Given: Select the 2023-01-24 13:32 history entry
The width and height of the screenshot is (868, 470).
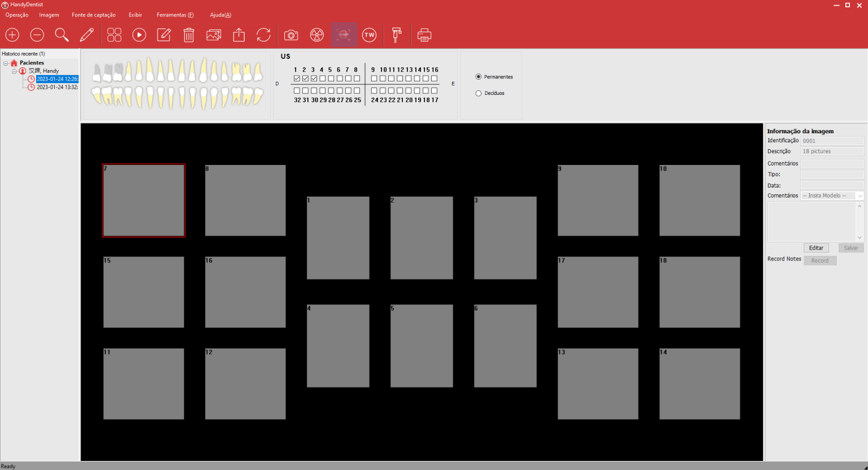Looking at the screenshot, I should point(57,88).
